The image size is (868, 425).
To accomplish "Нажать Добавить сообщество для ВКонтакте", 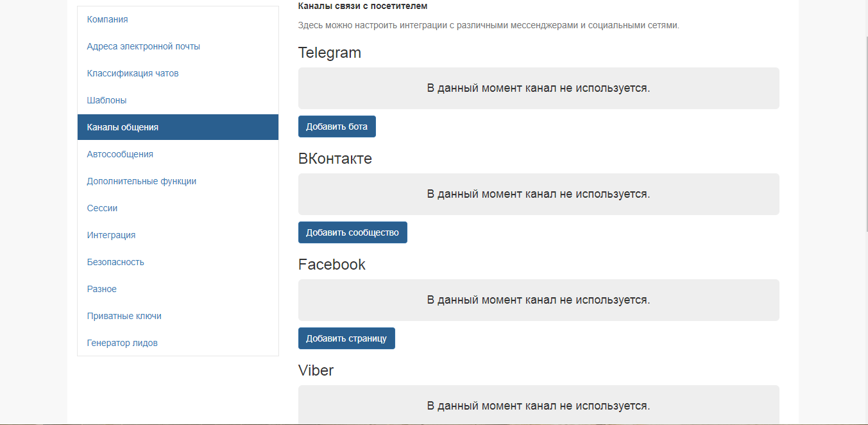I will (352, 232).
